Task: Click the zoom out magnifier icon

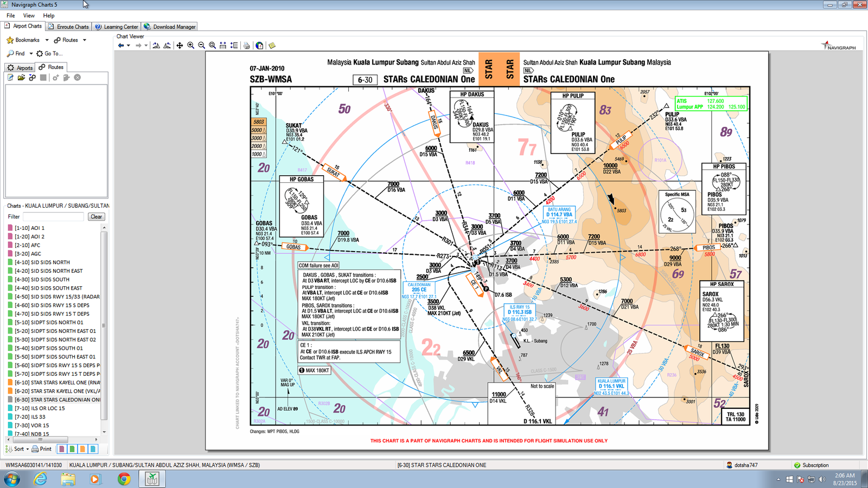Action: (201, 46)
